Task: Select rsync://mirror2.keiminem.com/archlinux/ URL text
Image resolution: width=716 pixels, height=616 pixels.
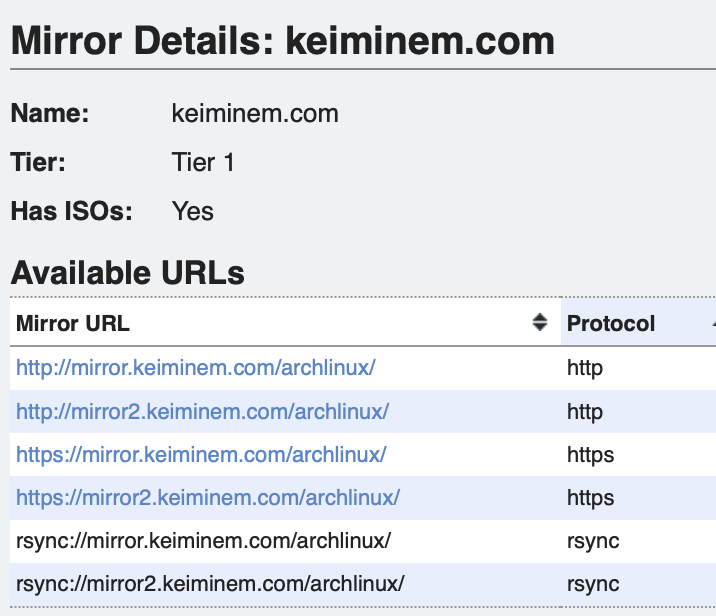Action: [210, 584]
